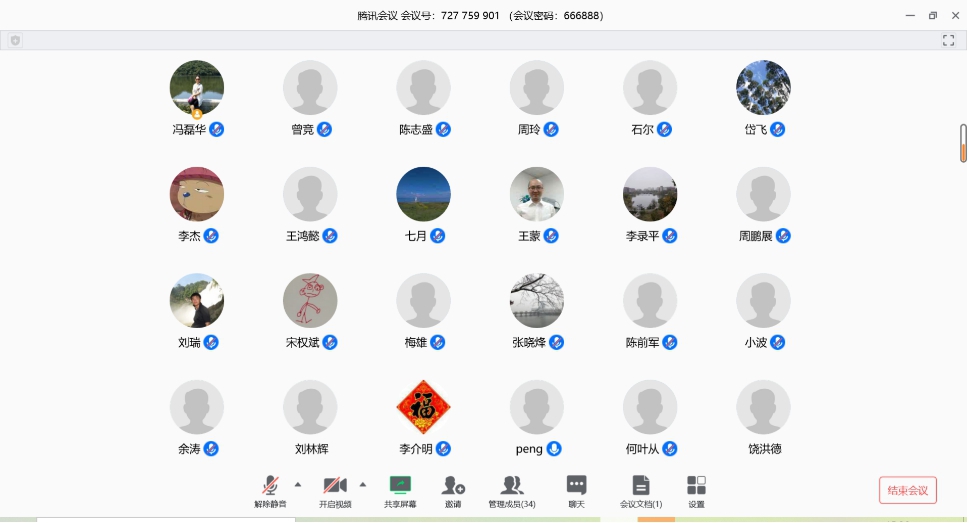This screenshot has height=523, width=969.
Task: Open Manage Members (管理成员) panel
Action: pyautogui.click(x=512, y=486)
